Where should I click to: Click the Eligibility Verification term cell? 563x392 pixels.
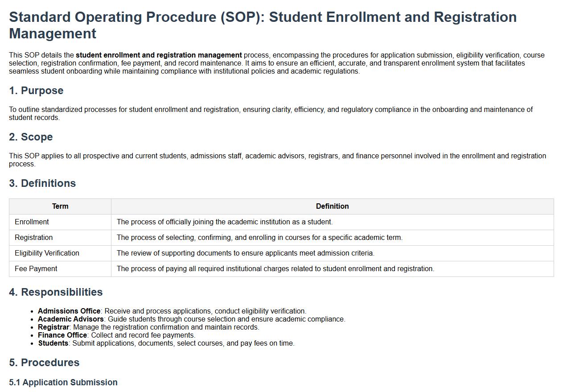click(47, 253)
